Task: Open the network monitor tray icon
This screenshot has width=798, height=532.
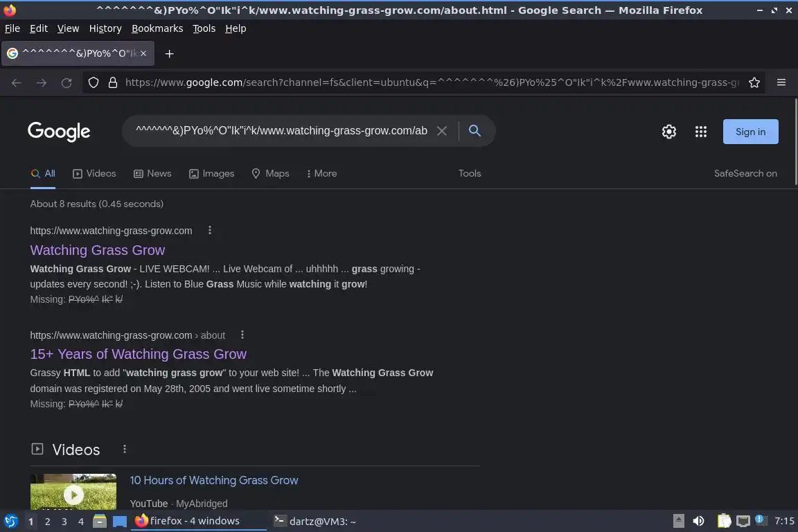Action: pos(743,521)
